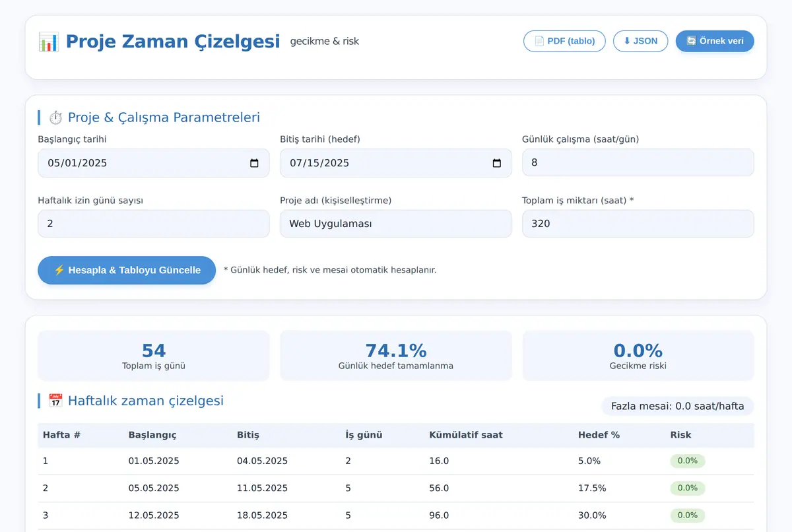Click the 54 Toplam iş günü card
Viewport: 792px width, 532px height.
(153, 356)
